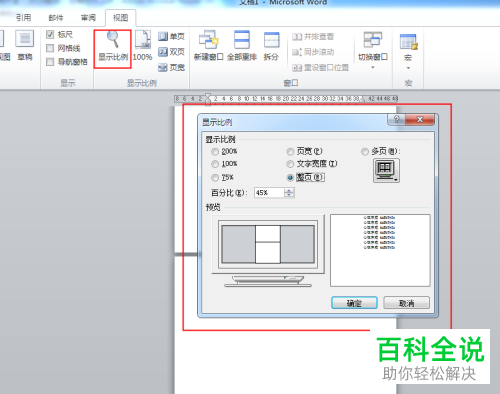Open the multi-page monitor picker button

click(386, 171)
